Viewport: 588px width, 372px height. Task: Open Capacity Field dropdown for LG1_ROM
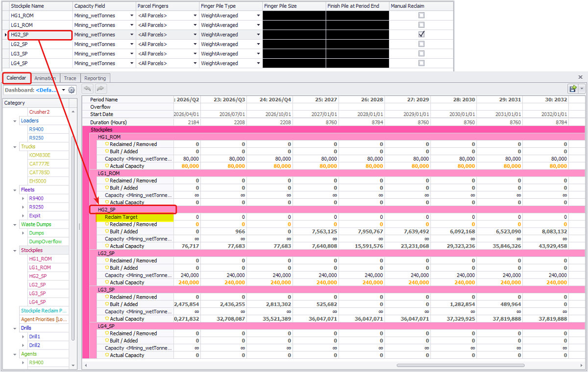(x=132, y=25)
